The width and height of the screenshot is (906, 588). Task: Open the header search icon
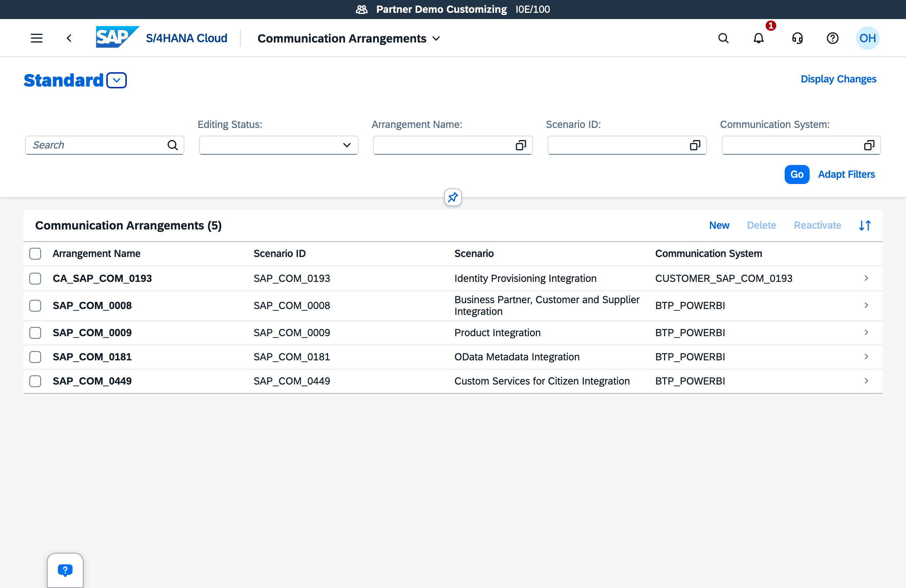click(723, 38)
